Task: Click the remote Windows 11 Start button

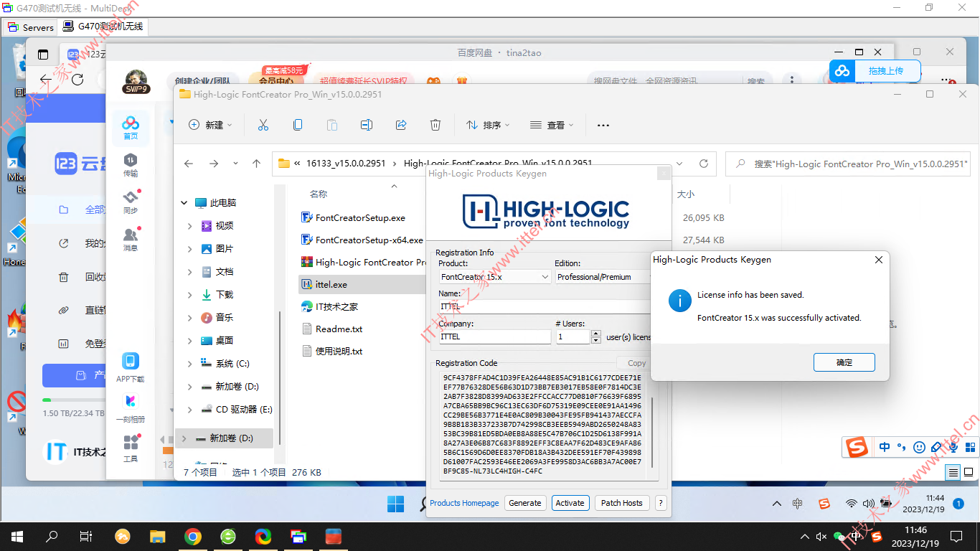Action: point(395,504)
